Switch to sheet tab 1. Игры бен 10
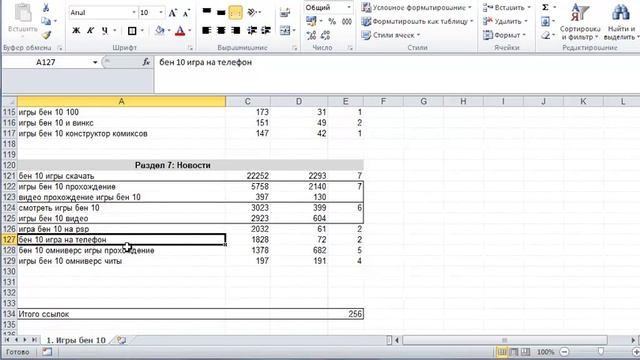This screenshot has height=360, width=640. (76, 340)
